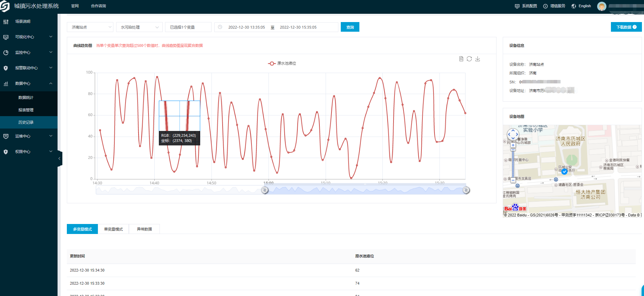Expand 可视化中心 sidebar menu
Viewport: 644px width, 296px height.
29,37
